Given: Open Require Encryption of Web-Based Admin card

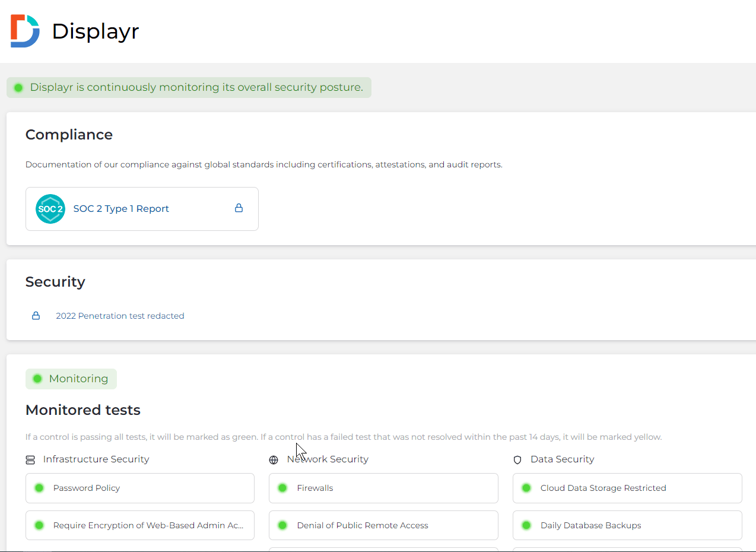Looking at the screenshot, I should point(140,525).
